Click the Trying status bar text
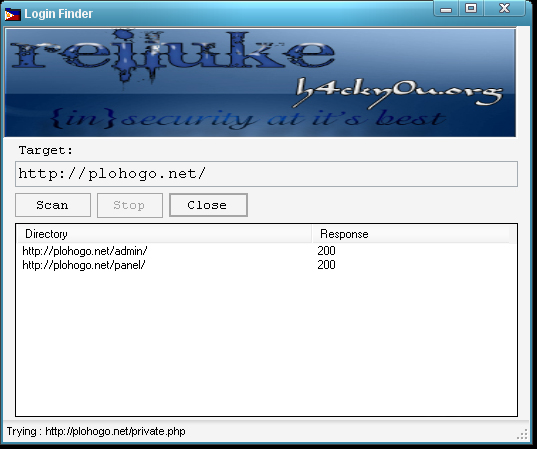 point(96,431)
